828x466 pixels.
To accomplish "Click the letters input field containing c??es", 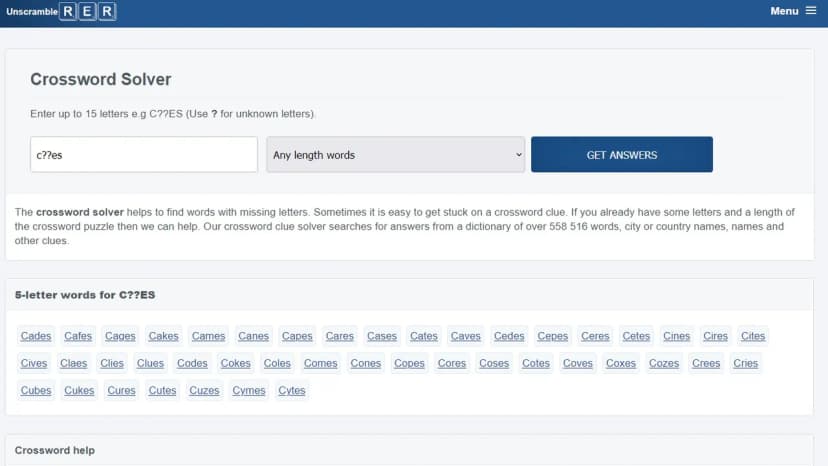I will [144, 154].
